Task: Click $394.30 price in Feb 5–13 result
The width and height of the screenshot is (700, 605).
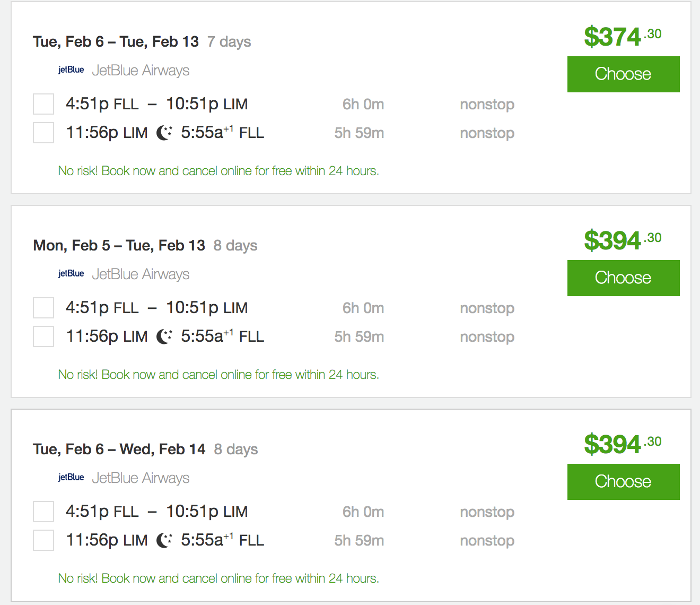Action: (x=622, y=240)
